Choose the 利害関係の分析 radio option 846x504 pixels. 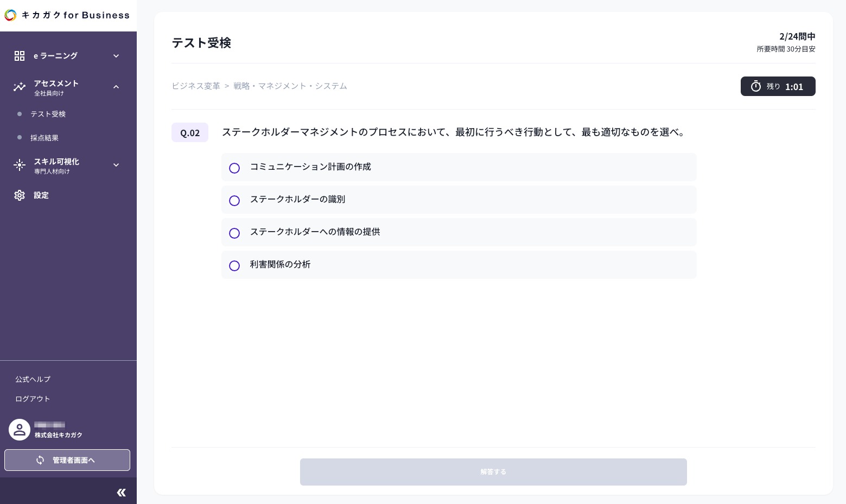(234, 266)
